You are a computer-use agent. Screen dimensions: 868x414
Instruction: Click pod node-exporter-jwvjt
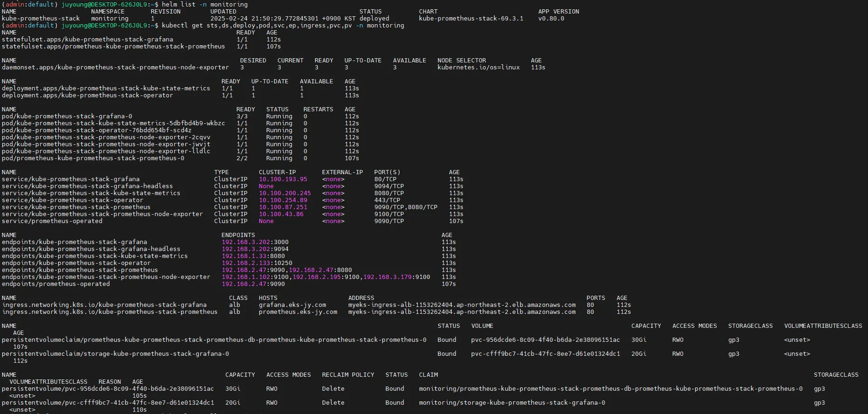(106, 144)
